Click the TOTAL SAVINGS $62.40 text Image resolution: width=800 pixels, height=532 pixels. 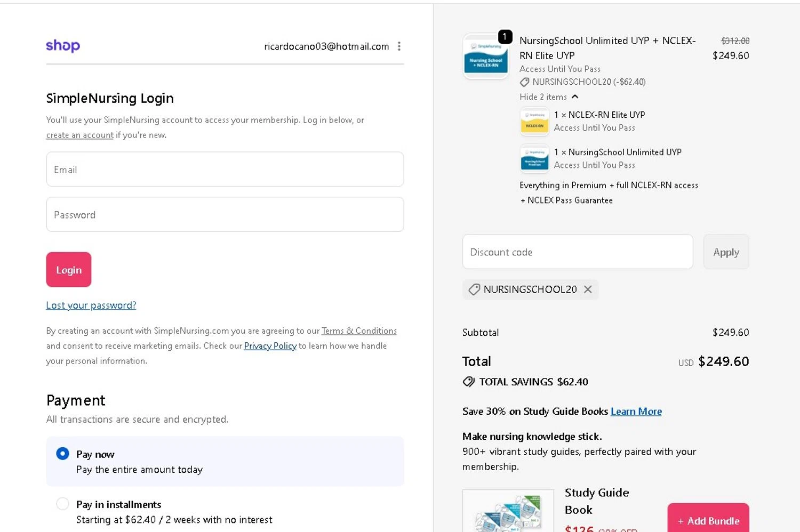534,382
